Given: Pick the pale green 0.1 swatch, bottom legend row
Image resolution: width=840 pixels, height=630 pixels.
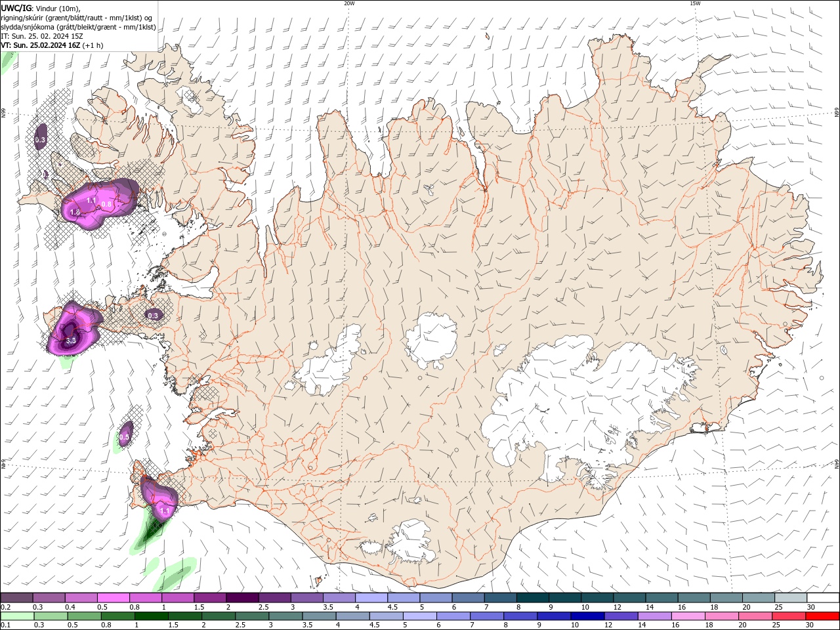Looking at the screenshot, I should pyautogui.click(x=17, y=616).
